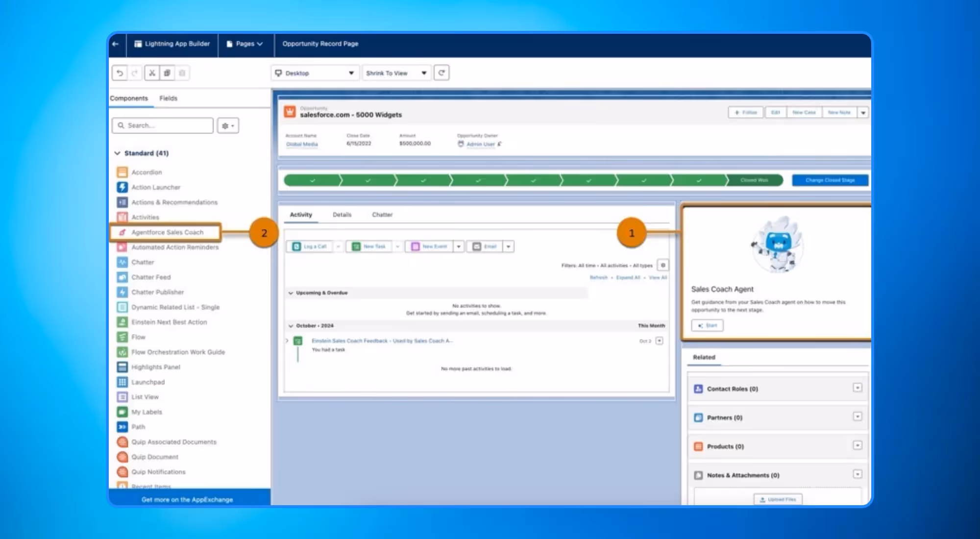Open the Email button dropdown arrow
This screenshot has height=539, width=980.
[x=508, y=246]
